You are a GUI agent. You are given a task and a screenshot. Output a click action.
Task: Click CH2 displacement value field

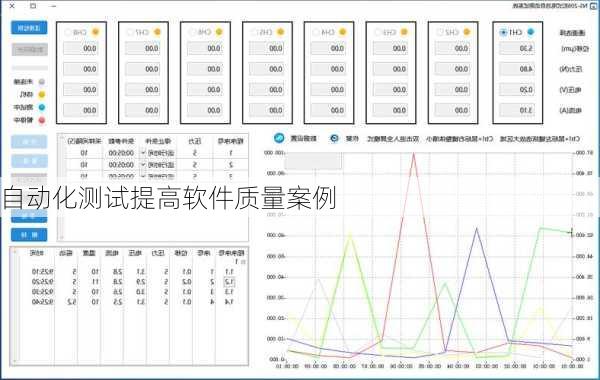click(x=452, y=49)
